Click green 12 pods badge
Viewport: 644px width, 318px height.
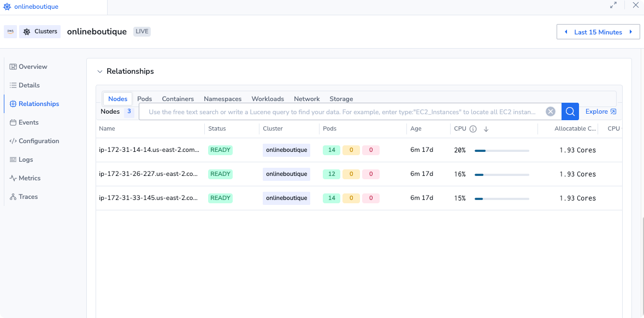tap(332, 174)
